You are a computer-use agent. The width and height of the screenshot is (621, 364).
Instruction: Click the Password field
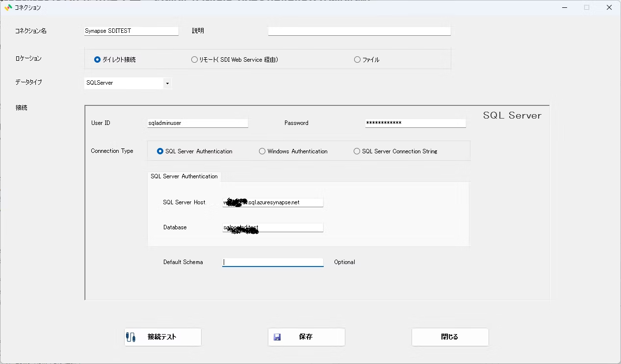point(415,123)
